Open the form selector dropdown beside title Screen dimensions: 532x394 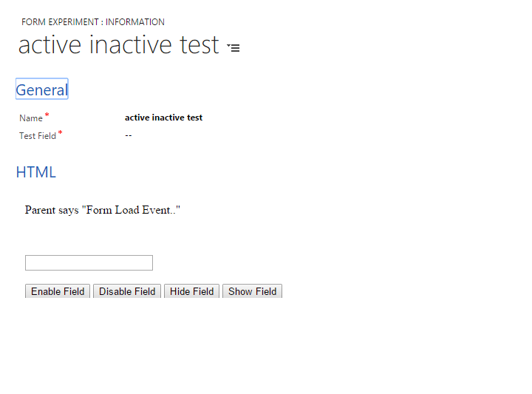[233, 47]
